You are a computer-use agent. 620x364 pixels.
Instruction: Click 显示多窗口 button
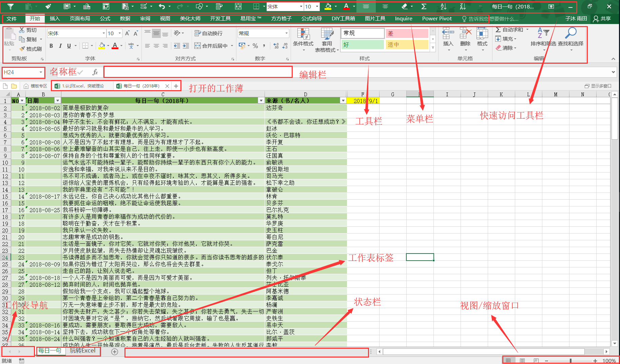(598, 86)
